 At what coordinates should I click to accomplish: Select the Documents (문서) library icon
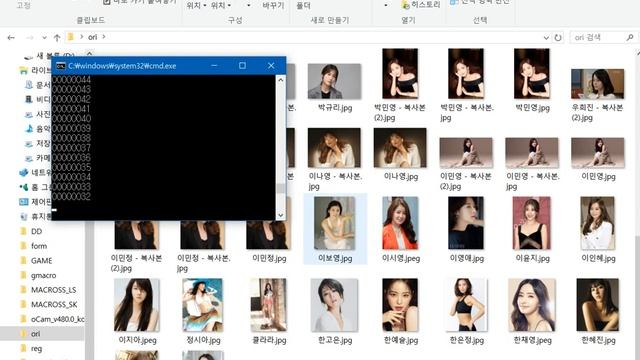coord(29,85)
